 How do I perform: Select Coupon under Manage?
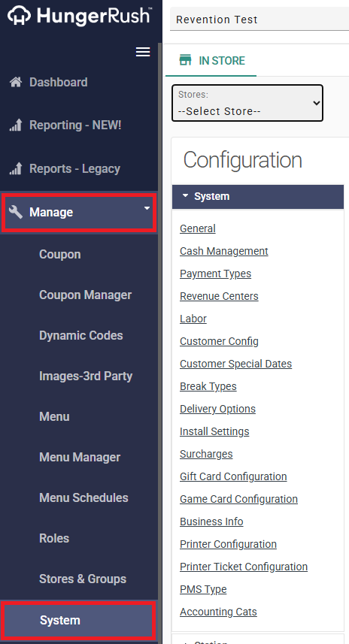[x=60, y=254]
